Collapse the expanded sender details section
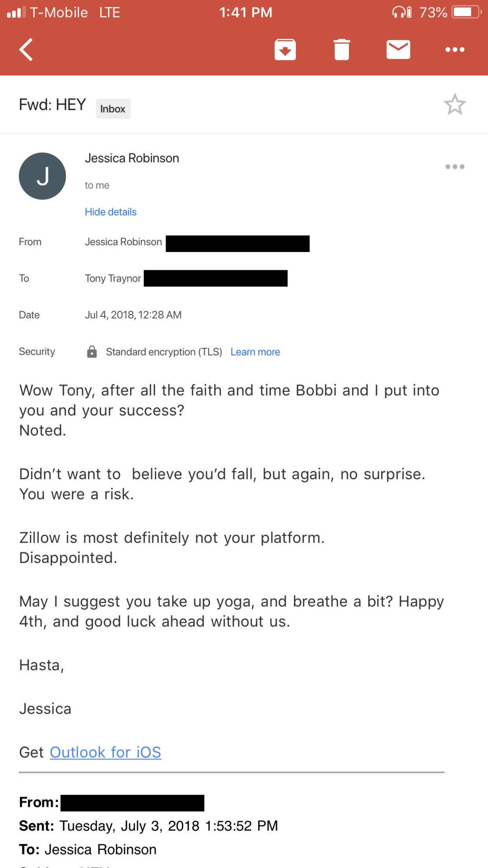 111,212
